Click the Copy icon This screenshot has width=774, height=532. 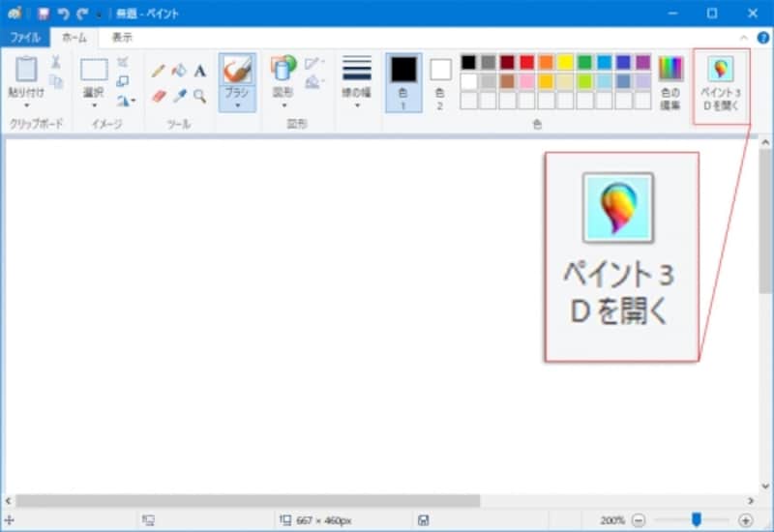click(x=56, y=81)
